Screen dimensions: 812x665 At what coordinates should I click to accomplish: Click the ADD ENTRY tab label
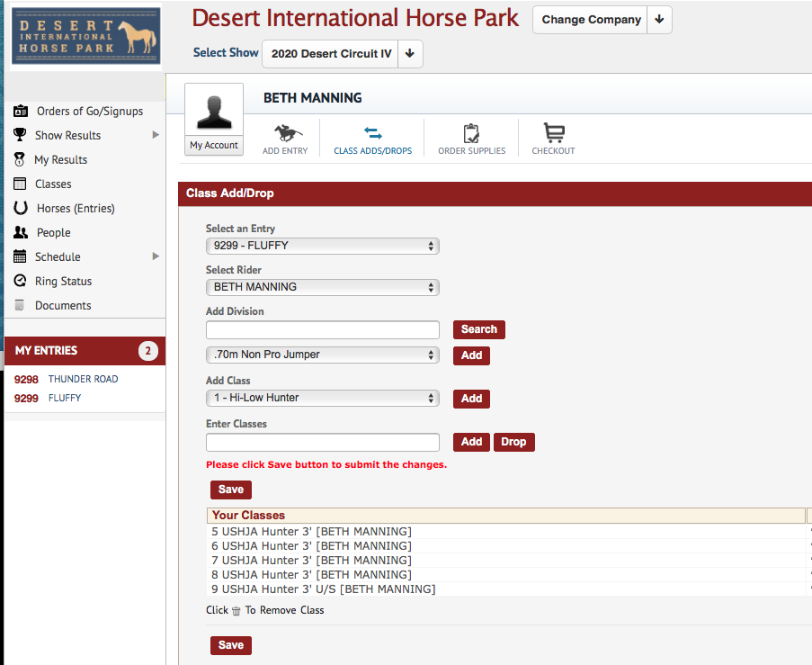285,151
